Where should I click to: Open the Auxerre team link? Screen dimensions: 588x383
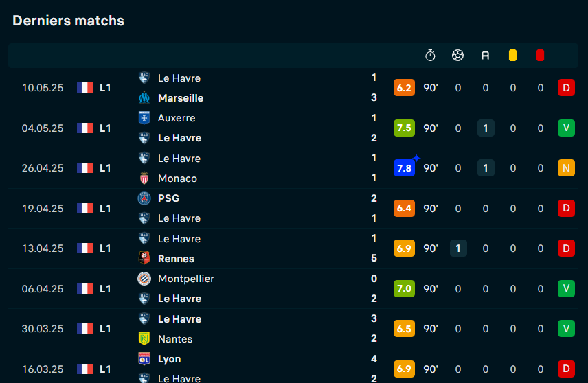tap(177, 118)
